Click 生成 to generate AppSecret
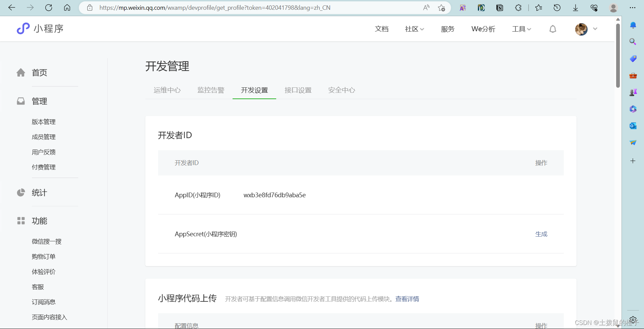The width and height of the screenshot is (644, 329). click(x=541, y=234)
